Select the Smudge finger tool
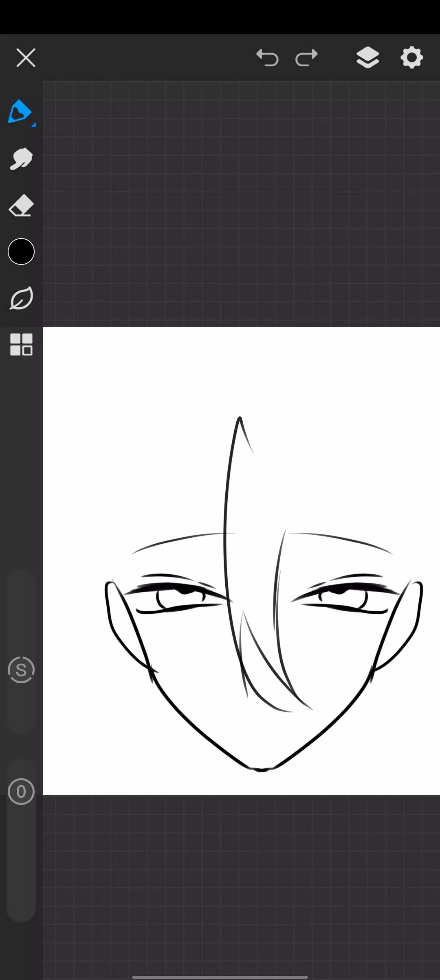This screenshot has height=980, width=440. [x=21, y=159]
